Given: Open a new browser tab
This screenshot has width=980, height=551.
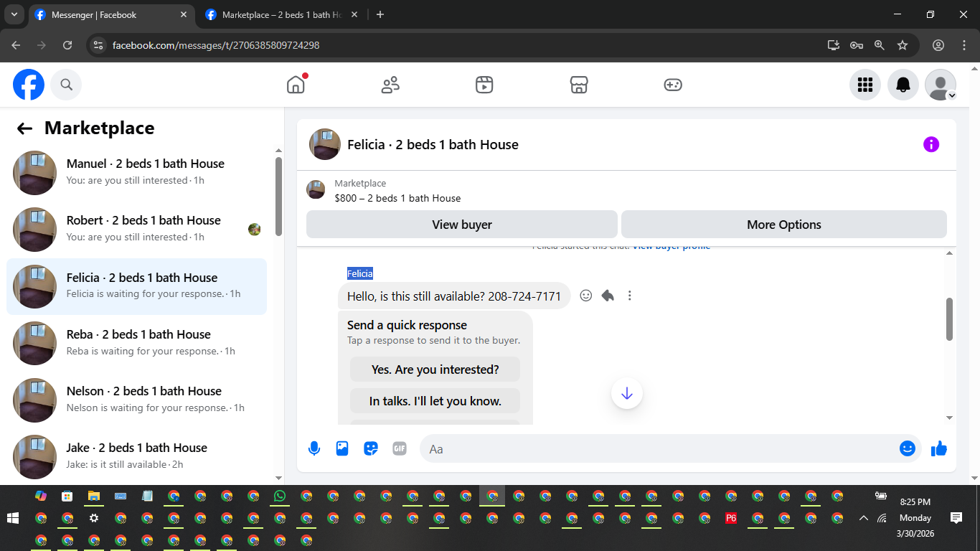Looking at the screenshot, I should tap(380, 14).
